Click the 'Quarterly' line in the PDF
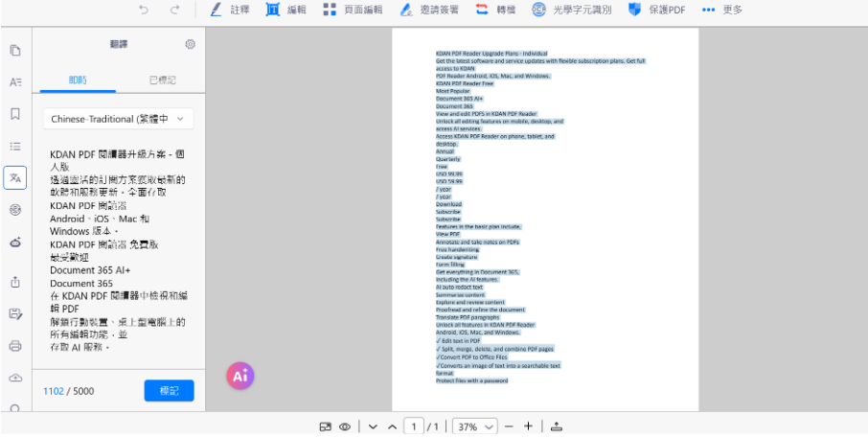868x438 pixels. point(447,159)
